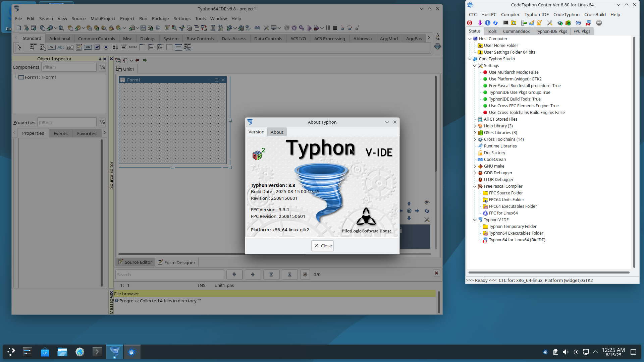Click the folder search icon in CTC toolbar
This screenshot has height=362, width=644.
514,23
